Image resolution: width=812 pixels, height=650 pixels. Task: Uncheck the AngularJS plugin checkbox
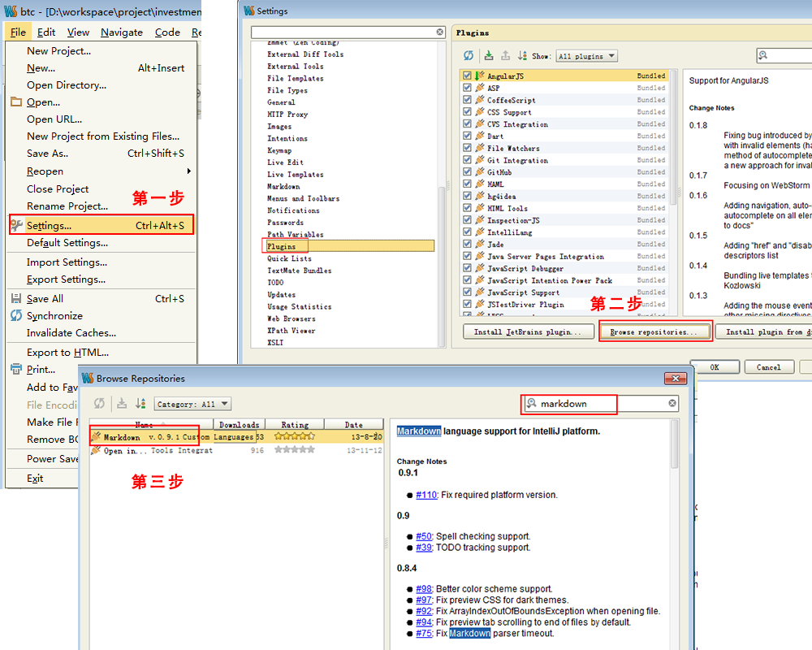point(467,76)
